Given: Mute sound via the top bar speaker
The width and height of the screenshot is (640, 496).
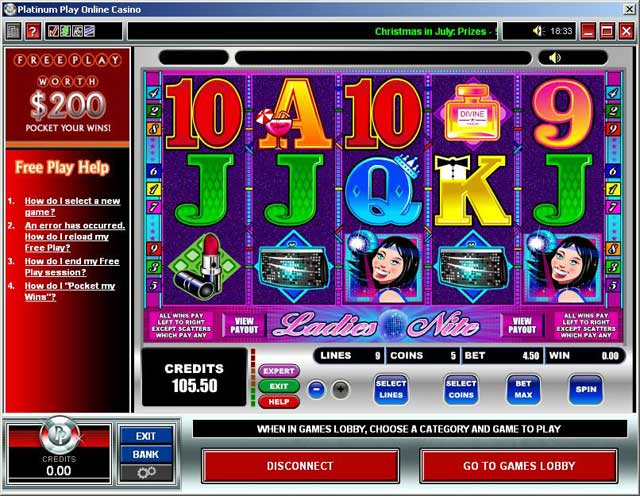Looking at the screenshot, I should point(538,31).
